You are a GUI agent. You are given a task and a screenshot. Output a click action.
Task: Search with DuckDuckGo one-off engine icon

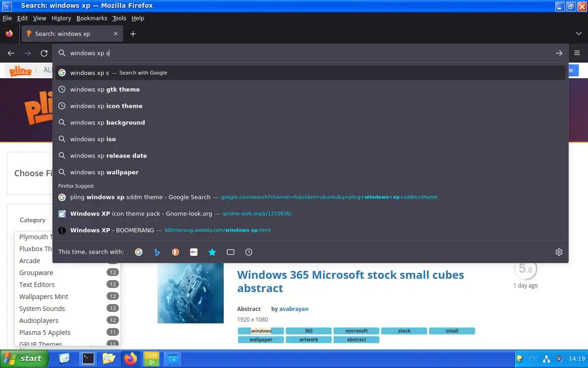coord(175,252)
